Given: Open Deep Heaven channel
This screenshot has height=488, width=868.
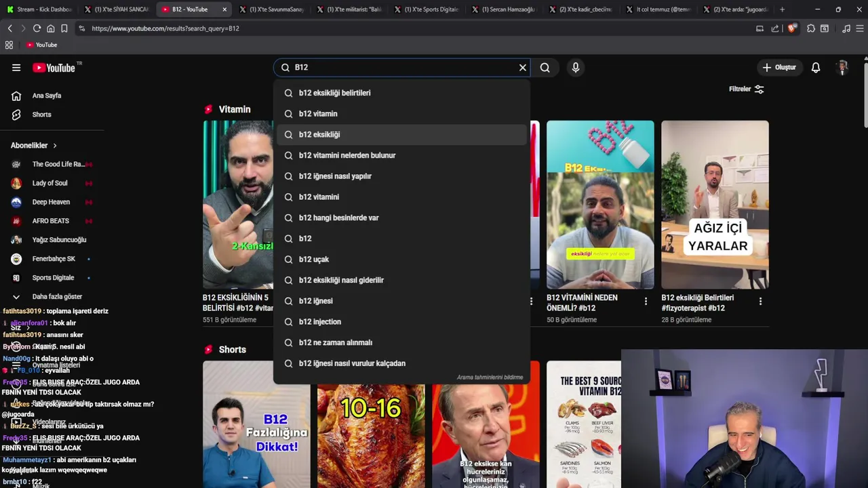Looking at the screenshot, I should tap(52, 202).
